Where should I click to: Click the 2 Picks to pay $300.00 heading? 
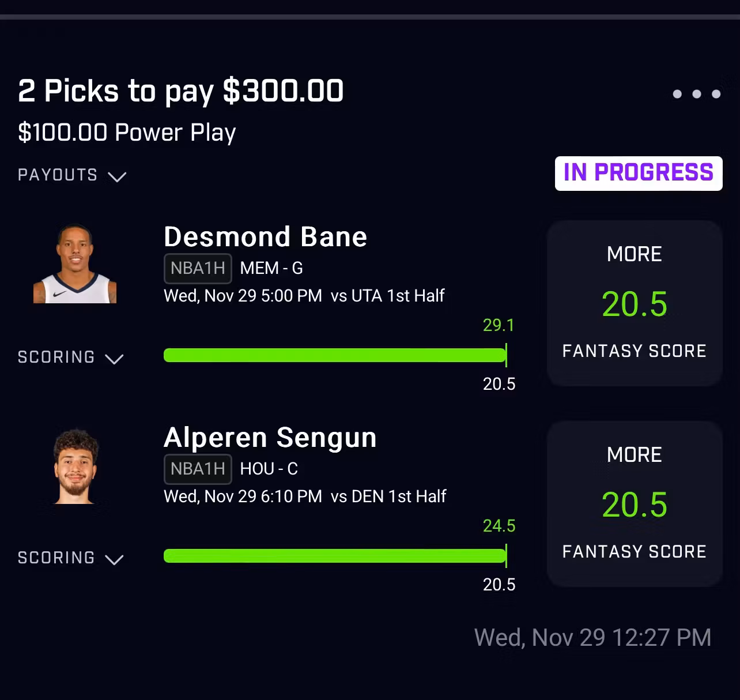click(x=180, y=91)
